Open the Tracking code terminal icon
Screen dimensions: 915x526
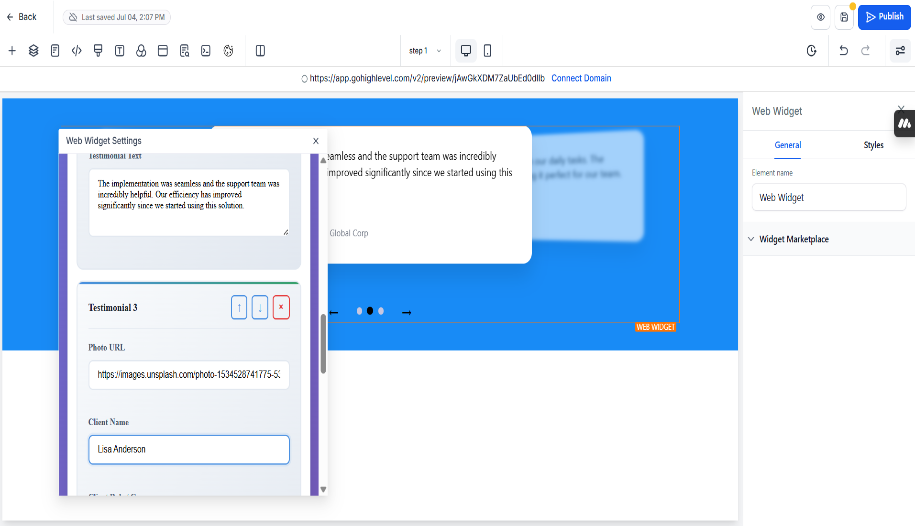205,51
